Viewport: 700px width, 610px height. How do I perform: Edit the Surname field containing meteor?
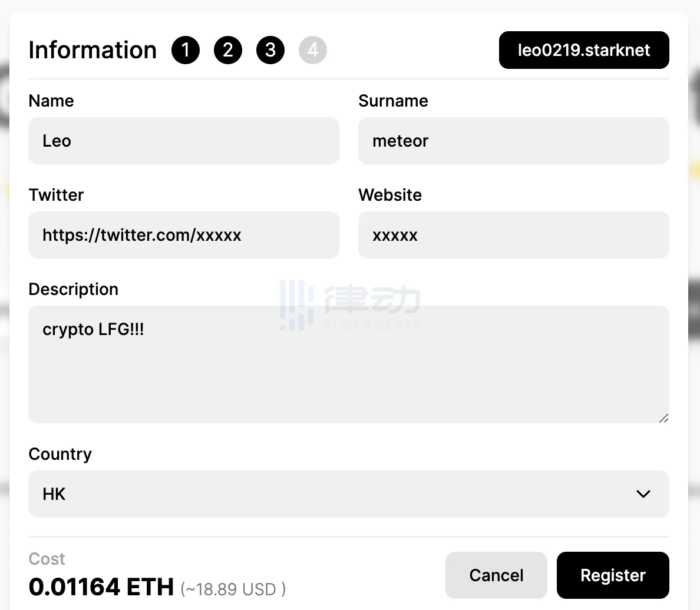513,141
